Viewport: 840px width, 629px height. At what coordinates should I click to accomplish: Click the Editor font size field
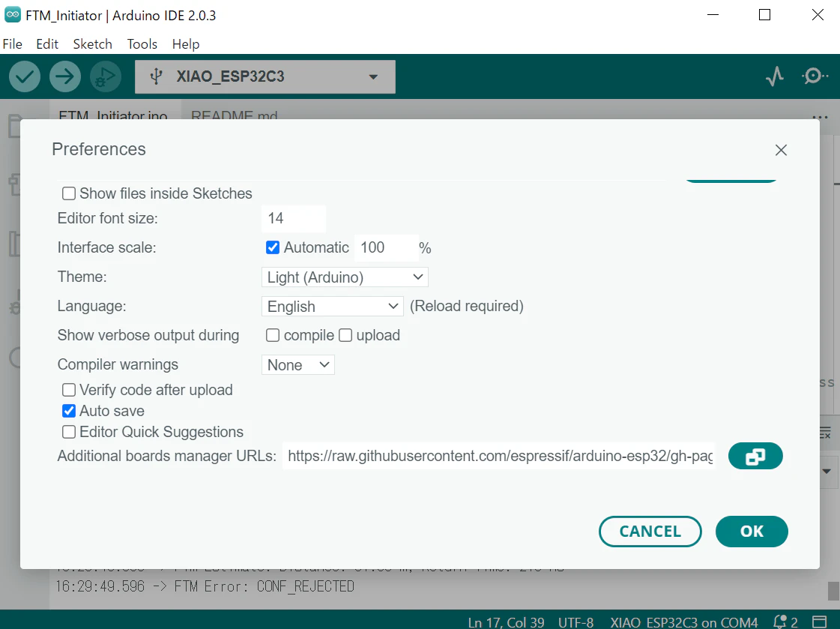[294, 218]
